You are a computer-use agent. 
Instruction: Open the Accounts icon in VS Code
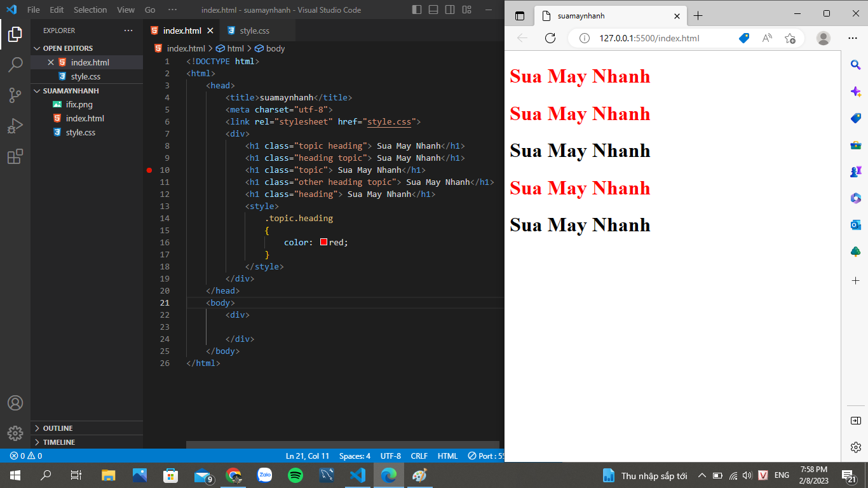pos(15,403)
